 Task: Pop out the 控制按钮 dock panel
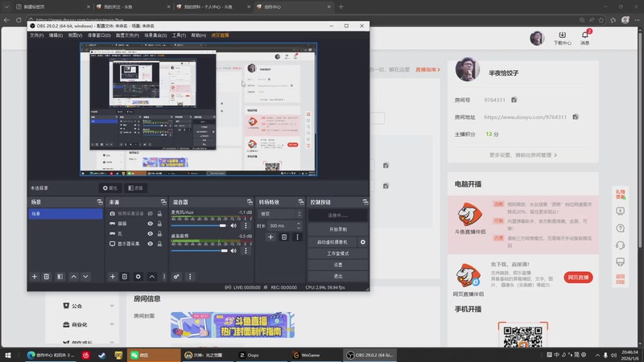coord(365,202)
